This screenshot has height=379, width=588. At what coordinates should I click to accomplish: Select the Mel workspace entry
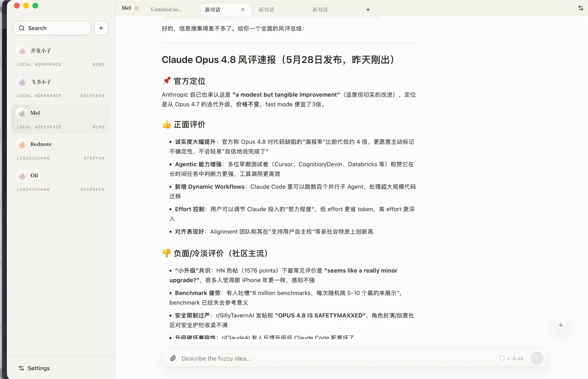[61, 119]
